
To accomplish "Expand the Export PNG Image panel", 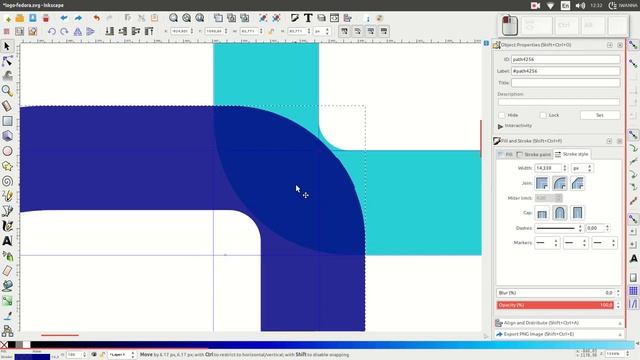I will [558, 334].
